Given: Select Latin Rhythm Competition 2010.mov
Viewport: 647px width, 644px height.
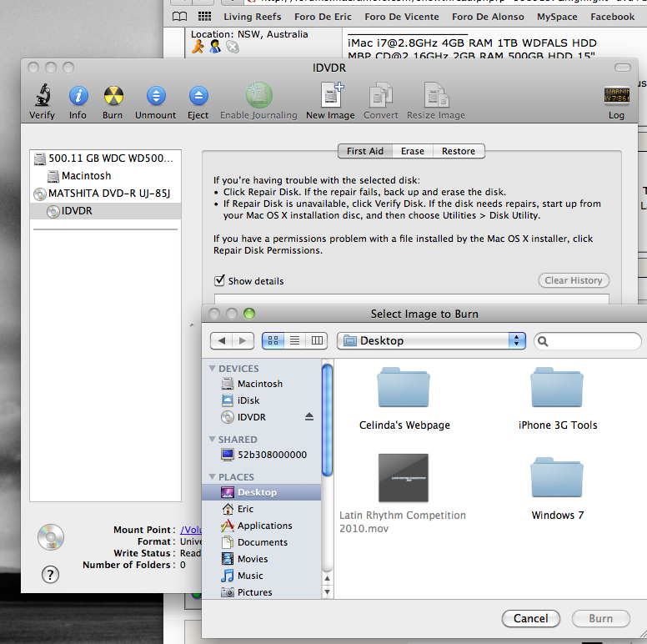Looking at the screenshot, I should point(404,493).
